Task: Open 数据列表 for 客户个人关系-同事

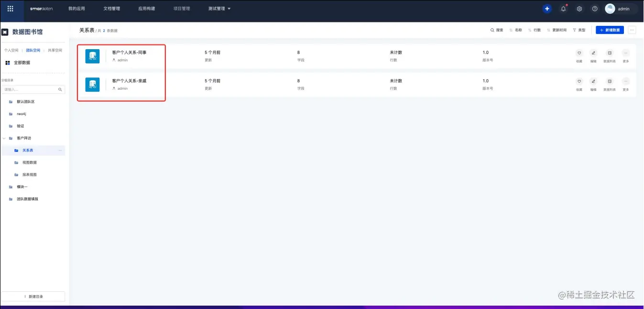Action: tap(610, 53)
